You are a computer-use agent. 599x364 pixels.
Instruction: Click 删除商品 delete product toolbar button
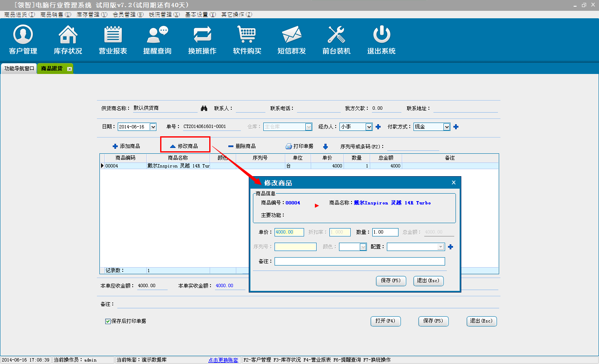tap(242, 146)
